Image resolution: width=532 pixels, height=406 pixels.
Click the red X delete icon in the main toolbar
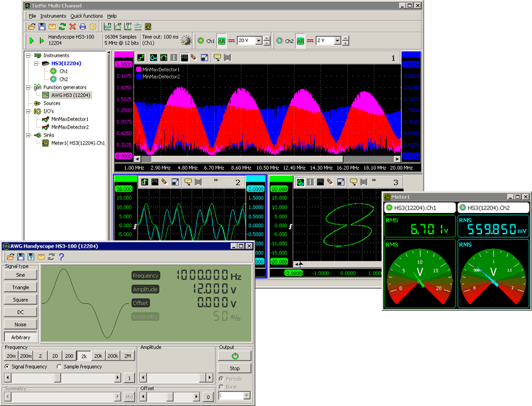click(72, 27)
